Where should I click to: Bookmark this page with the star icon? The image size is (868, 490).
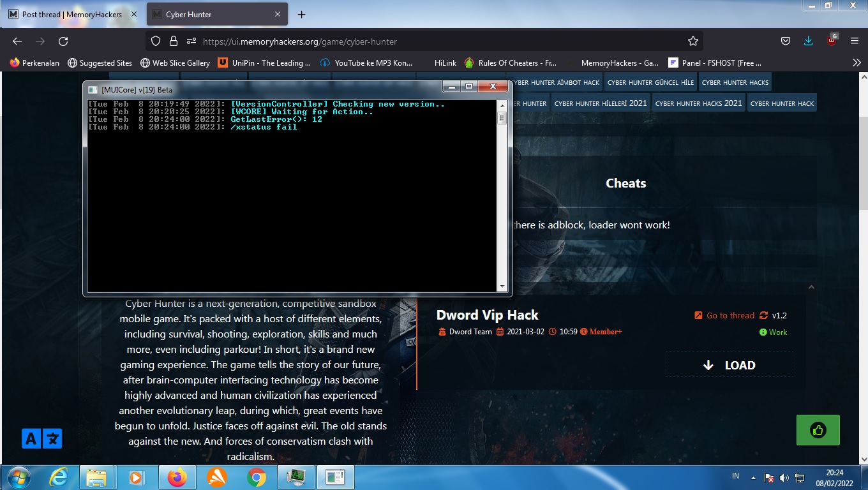(x=693, y=41)
